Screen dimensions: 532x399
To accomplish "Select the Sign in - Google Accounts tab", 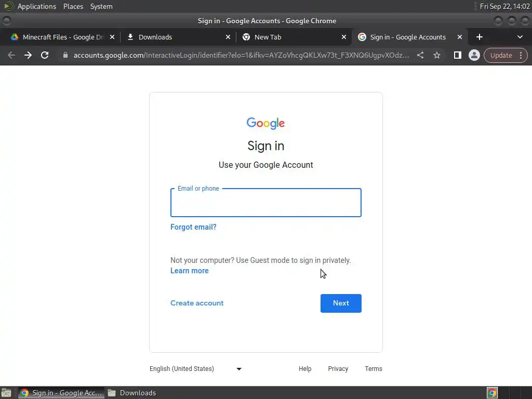I will pos(410,37).
